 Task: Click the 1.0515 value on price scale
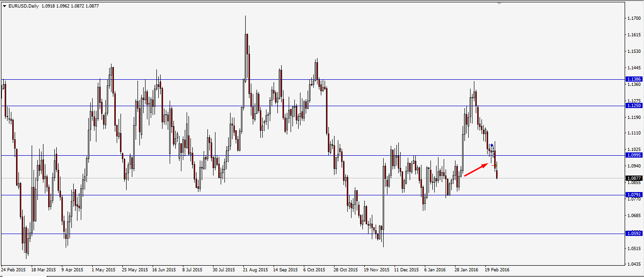point(634,249)
